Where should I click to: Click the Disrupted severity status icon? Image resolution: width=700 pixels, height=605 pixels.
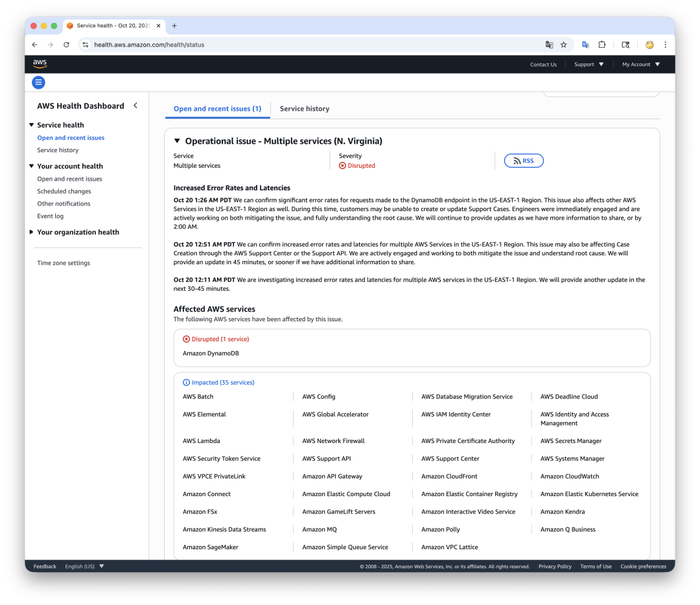click(x=342, y=166)
